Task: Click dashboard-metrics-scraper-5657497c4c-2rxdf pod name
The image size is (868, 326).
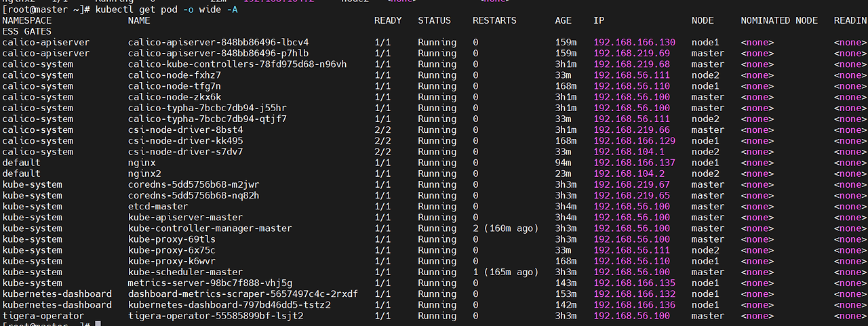Action: [x=243, y=293]
